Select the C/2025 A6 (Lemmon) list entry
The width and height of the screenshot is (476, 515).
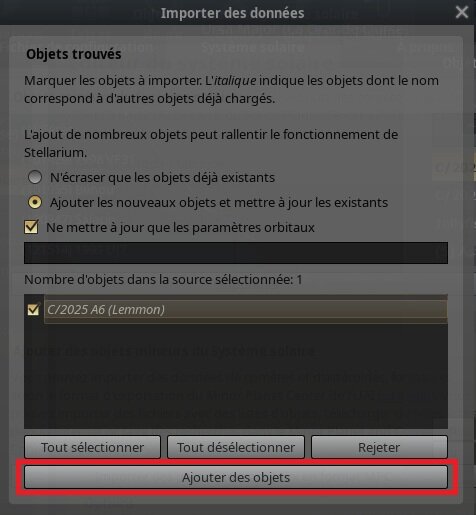pyautogui.click(x=246, y=310)
